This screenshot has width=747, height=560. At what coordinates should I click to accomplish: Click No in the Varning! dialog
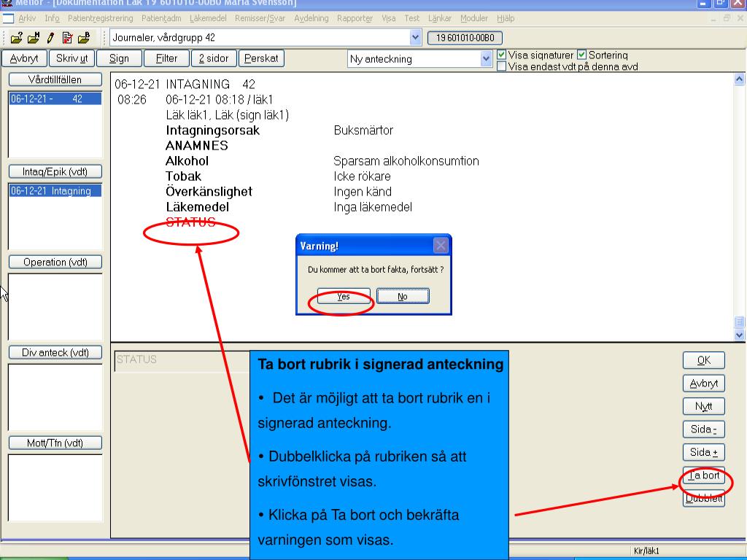[x=403, y=296]
